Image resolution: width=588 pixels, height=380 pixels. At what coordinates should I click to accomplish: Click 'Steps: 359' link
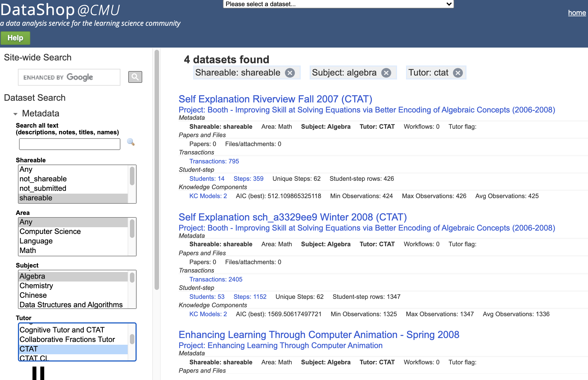tap(249, 179)
